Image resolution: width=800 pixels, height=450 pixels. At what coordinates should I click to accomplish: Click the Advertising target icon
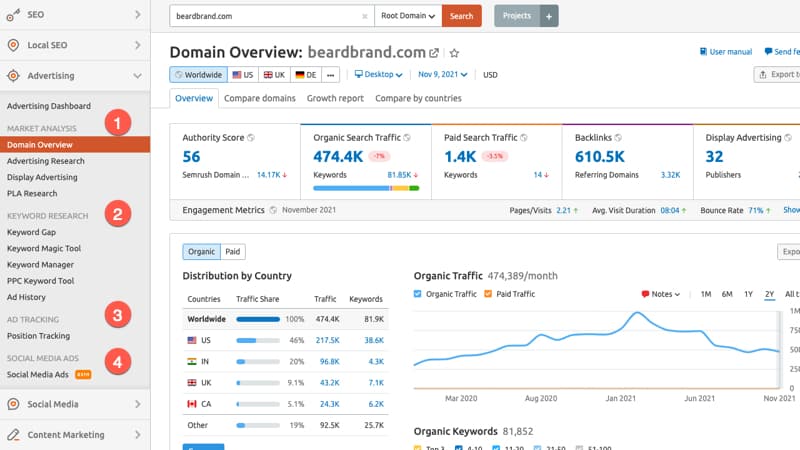(x=13, y=76)
